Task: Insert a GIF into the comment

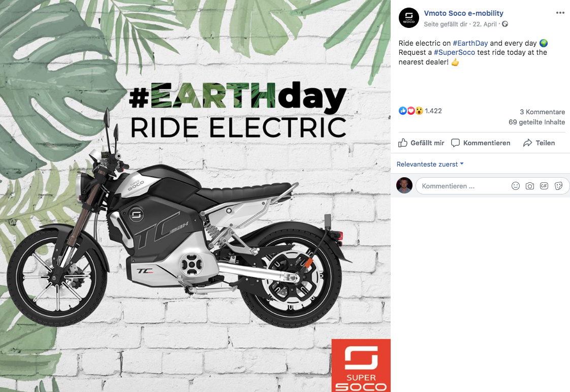Action: pyautogui.click(x=544, y=186)
